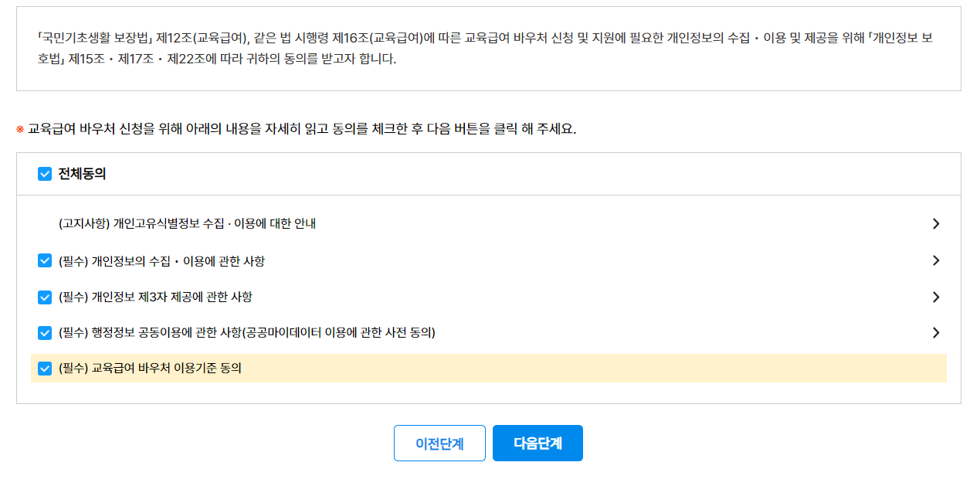Viewport: 980px width, 486px height.
Task: Click the 다음단계 (next step) button
Action: [537, 443]
